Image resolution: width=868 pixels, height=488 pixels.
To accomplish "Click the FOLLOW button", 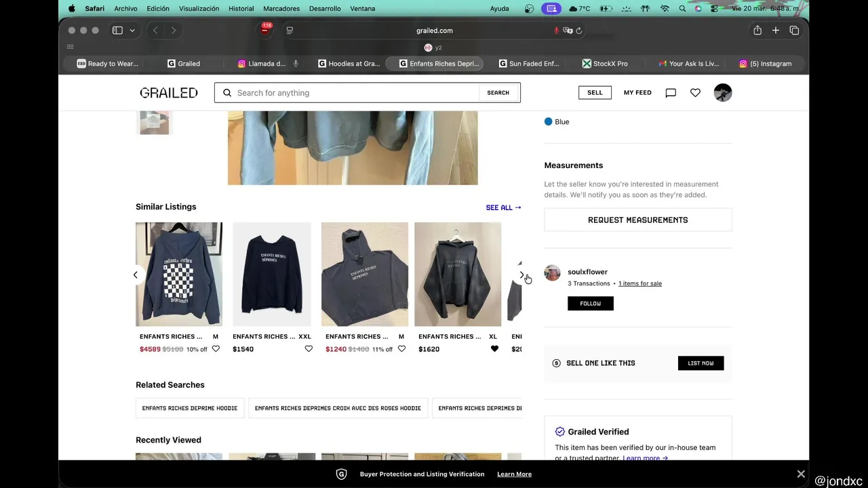I will point(591,304).
